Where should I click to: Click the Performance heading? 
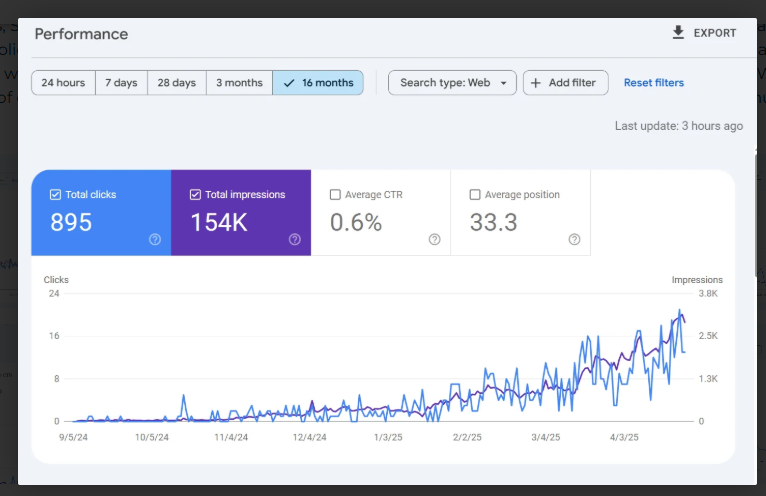(x=81, y=34)
